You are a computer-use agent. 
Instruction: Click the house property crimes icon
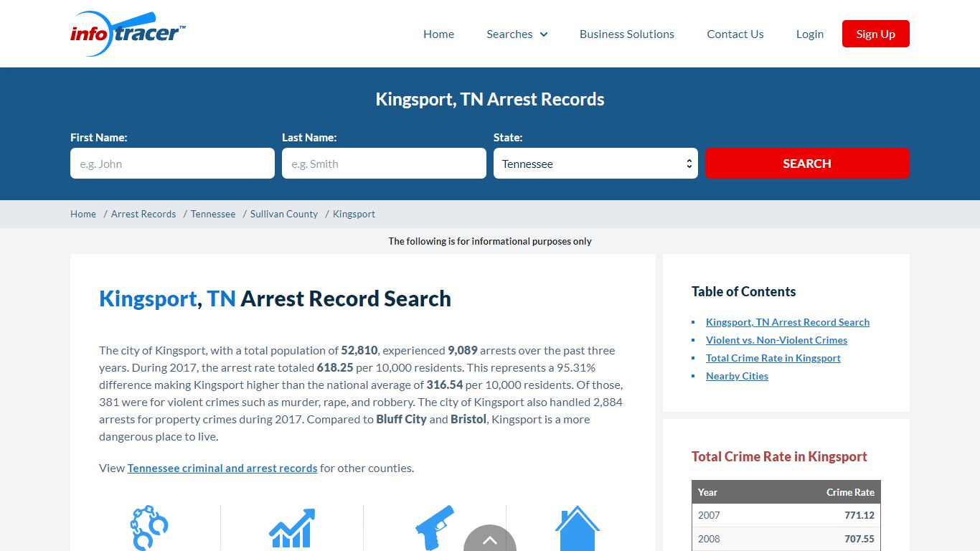click(578, 528)
